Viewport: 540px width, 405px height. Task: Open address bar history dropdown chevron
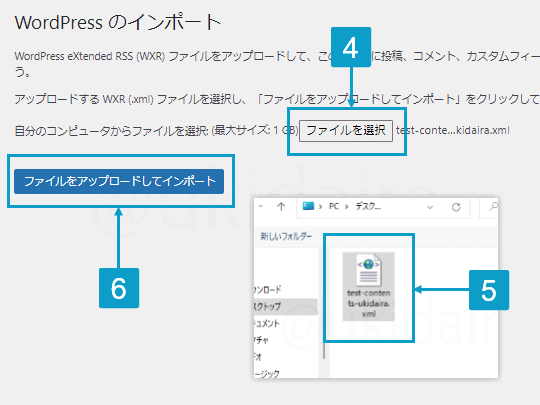(x=430, y=207)
